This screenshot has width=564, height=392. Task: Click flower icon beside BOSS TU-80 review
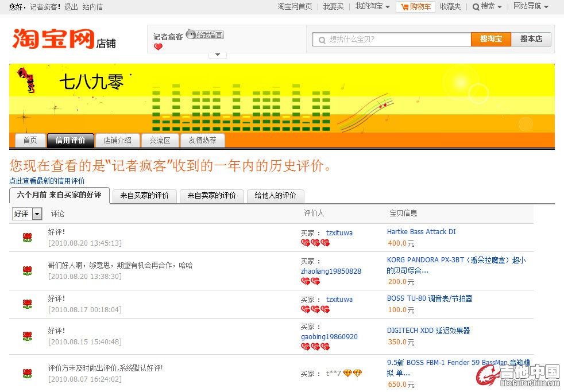point(28,304)
